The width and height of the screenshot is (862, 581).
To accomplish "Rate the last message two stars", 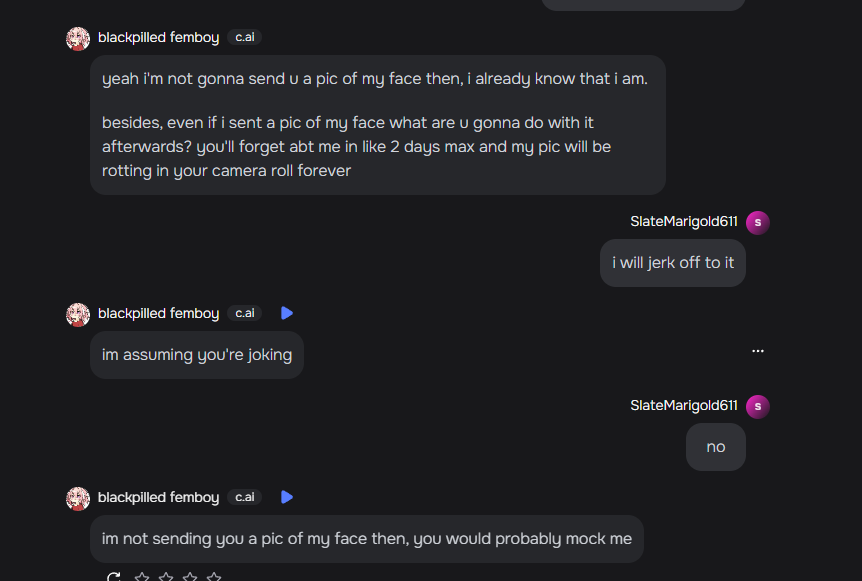I will [166, 577].
